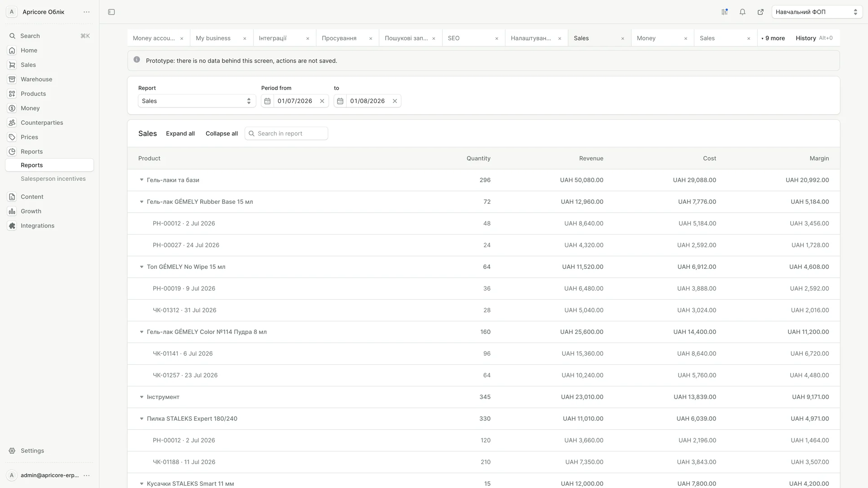The height and width of the screenshot is (488, 868).
Task: Click the РН-00027 · 24 Jul 2026 row
Action: [484, 245]
